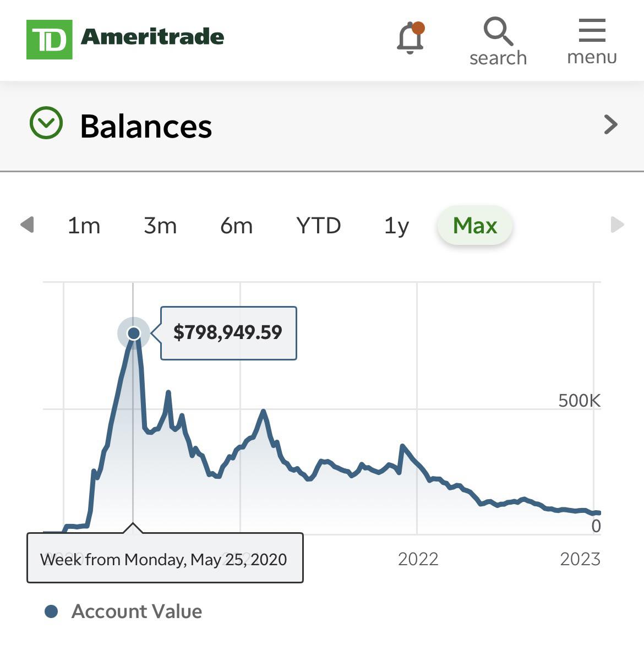Select the 1y time range
Image resolution: width=644 pixels, height=645 pixels.
[x=396, y=226]
